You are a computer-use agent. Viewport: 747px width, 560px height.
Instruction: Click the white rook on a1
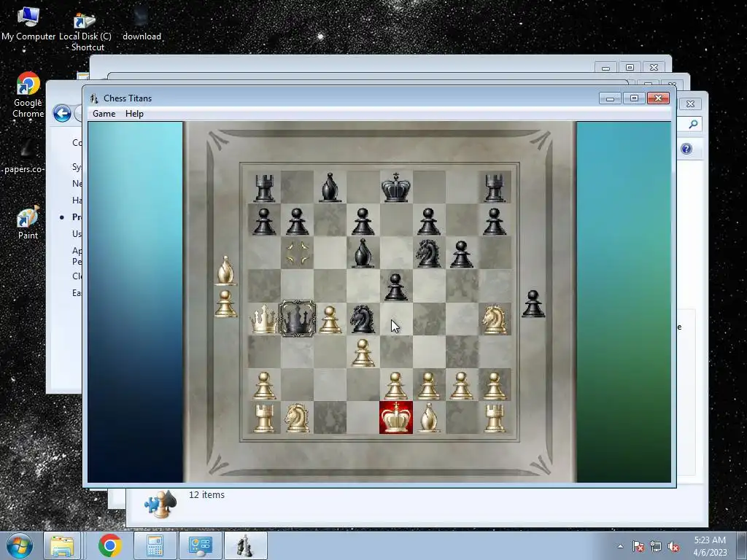(x=264, y=418)
